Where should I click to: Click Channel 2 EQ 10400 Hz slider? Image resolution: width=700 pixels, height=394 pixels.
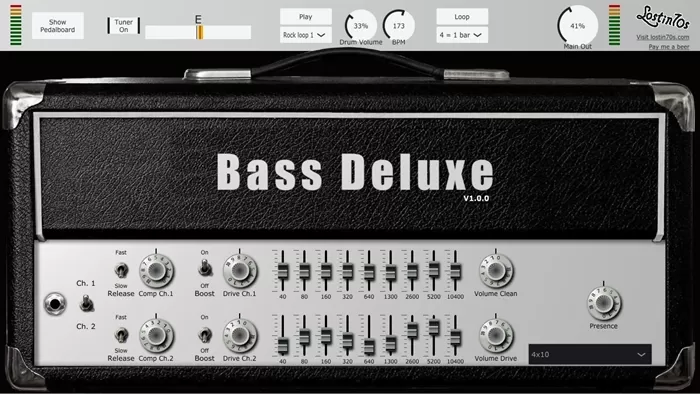[x=455, y=336]
